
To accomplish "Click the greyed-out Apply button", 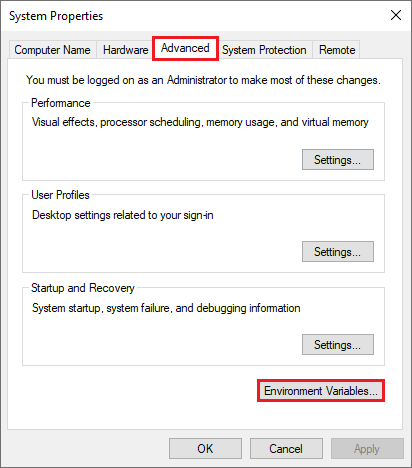I will (x=367, y=449).
